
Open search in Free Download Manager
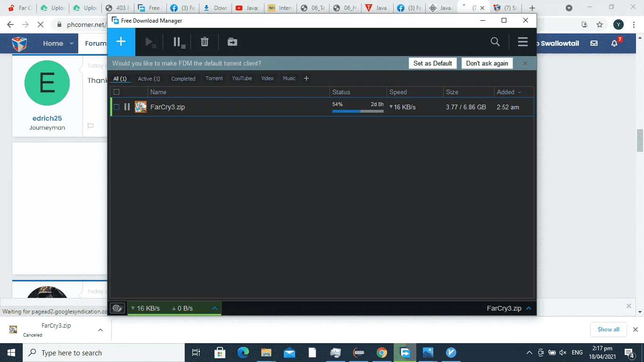tap(495, 42)
